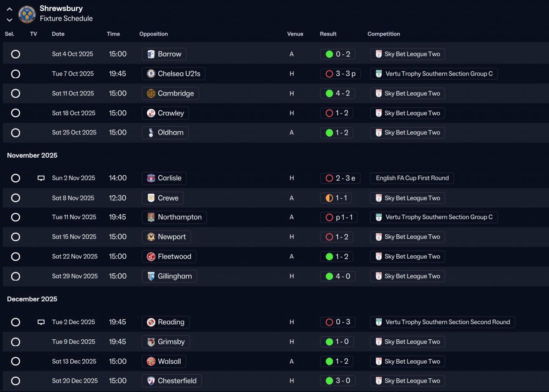Sort fixtures by Competition column header
The image size is (549, 392).
(384, 34)
